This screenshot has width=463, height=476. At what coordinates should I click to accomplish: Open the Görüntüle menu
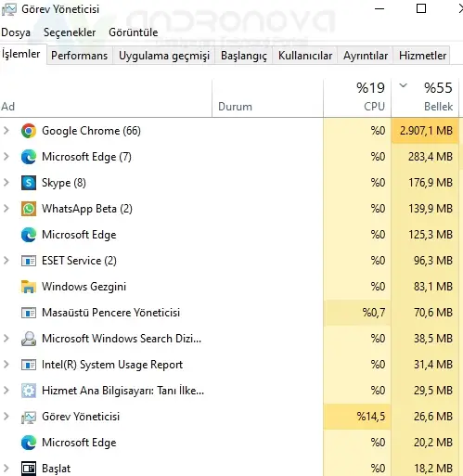[x=134, y=32]
